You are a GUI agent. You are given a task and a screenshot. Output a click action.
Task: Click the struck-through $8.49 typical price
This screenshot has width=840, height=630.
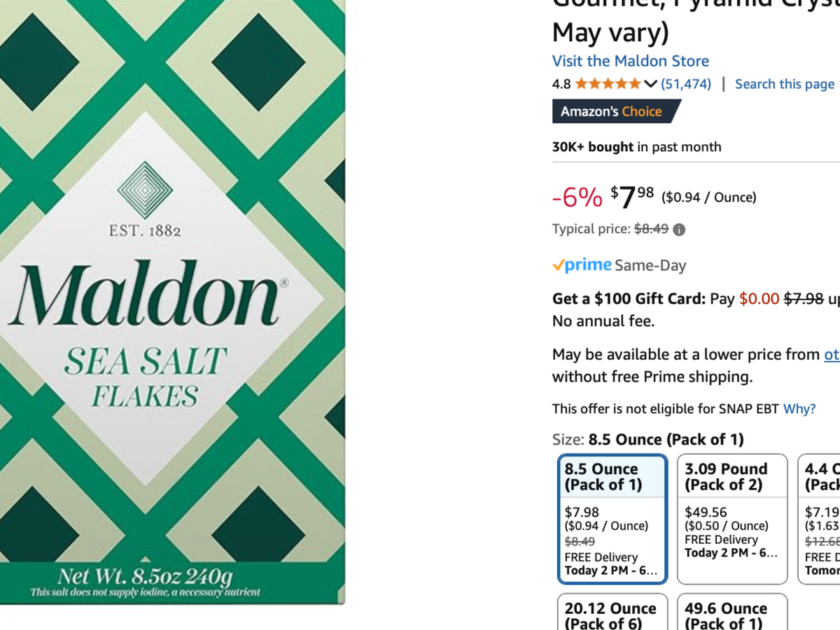tap(651, 229)
